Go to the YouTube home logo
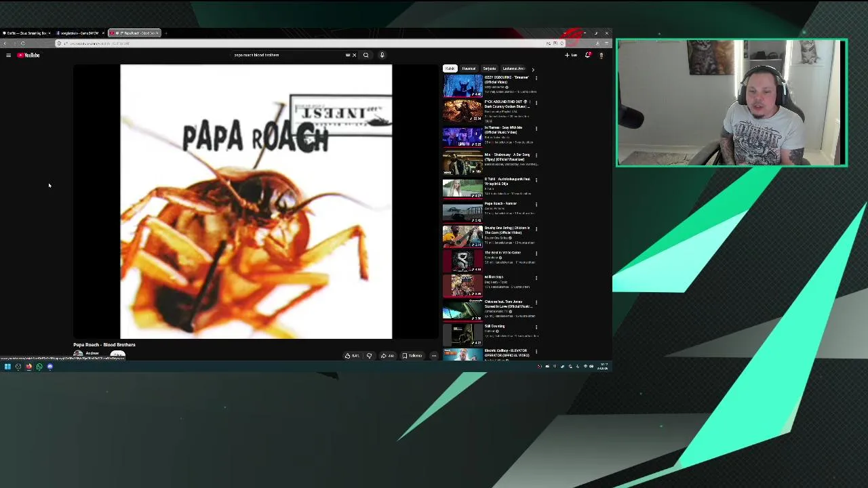868x488 pixels. (28, 55)
